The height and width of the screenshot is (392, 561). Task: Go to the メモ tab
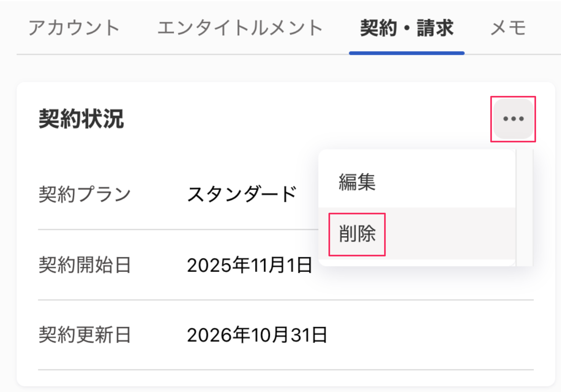point(508,28)
